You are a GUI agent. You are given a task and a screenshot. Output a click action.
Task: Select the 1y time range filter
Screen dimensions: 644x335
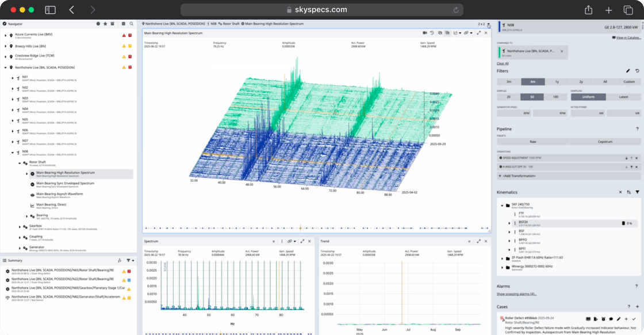pos(557,82)
